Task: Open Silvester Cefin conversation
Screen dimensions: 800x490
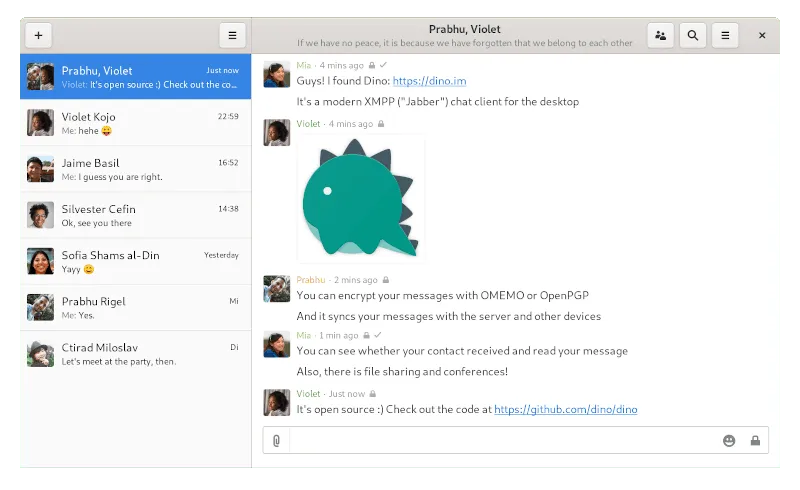Action: [136, 215]
